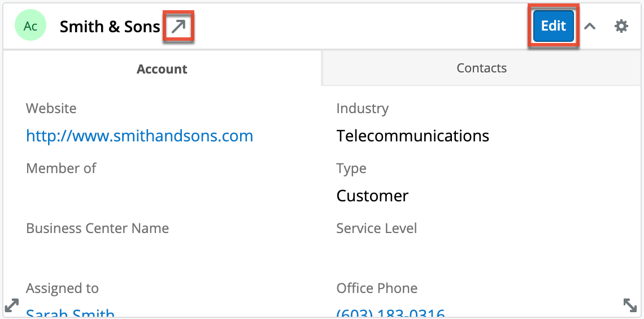Select the Account tab
This screenshot has width=644, height=319.
162,69
